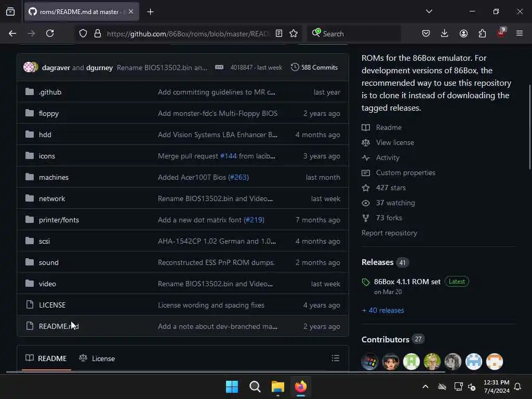Open pull request #144 link

coord(229,156)
